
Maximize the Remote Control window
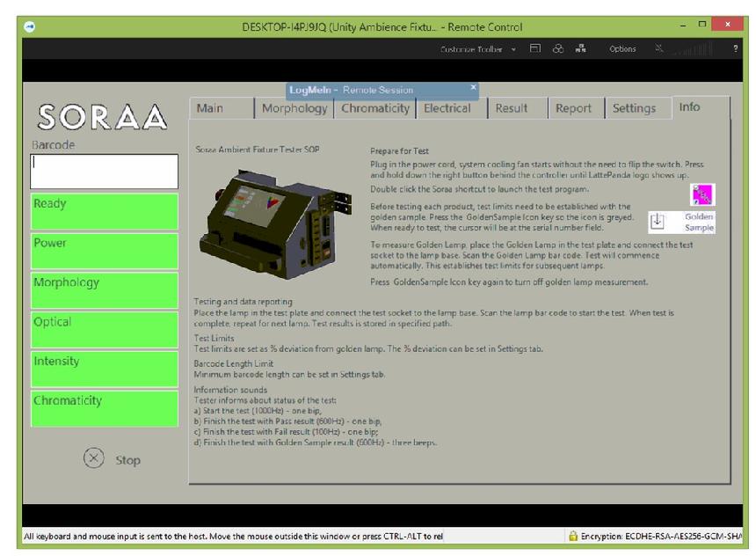[702, 24]
